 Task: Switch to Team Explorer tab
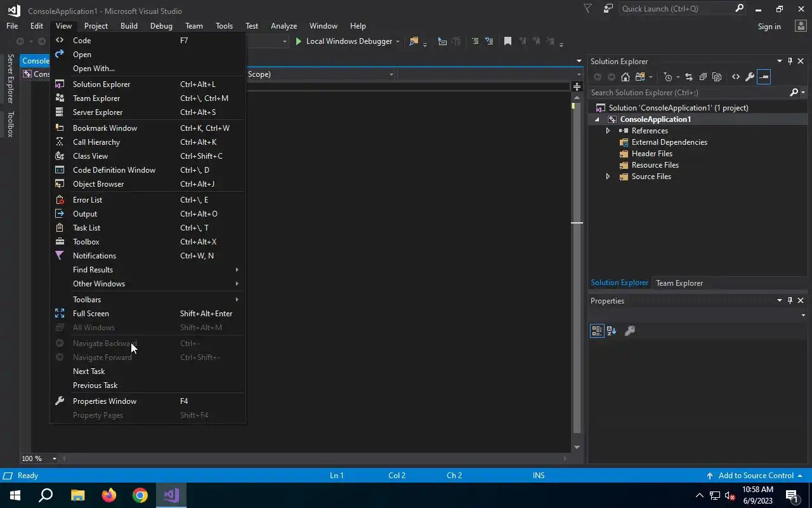pyautogui.click(x=679, y=283)
